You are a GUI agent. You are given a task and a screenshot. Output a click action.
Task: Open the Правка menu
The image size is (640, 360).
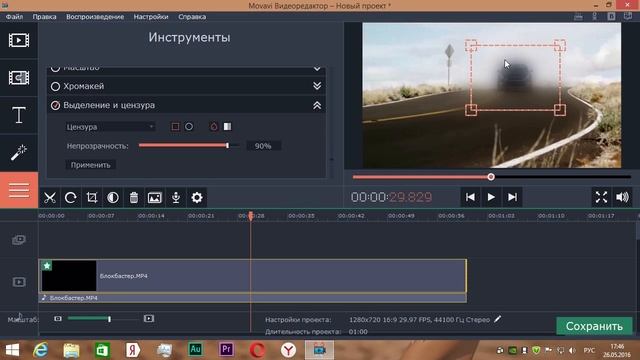click(44, 17)
